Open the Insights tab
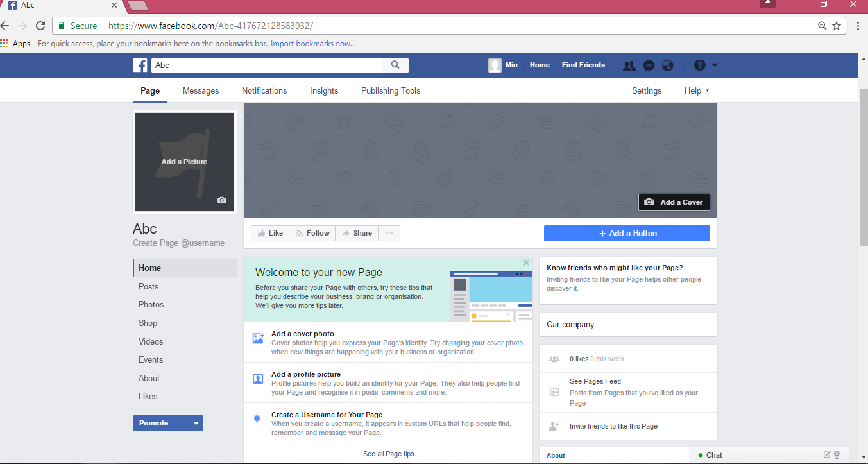Screen dimensions: 868x464 coord(324,90)
